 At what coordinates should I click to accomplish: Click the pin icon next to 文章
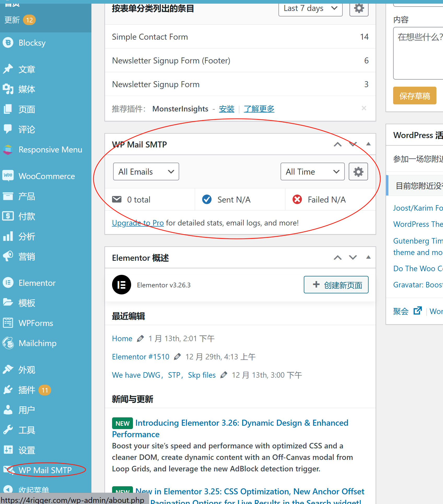pyautogui.click(x=8, y=69)
